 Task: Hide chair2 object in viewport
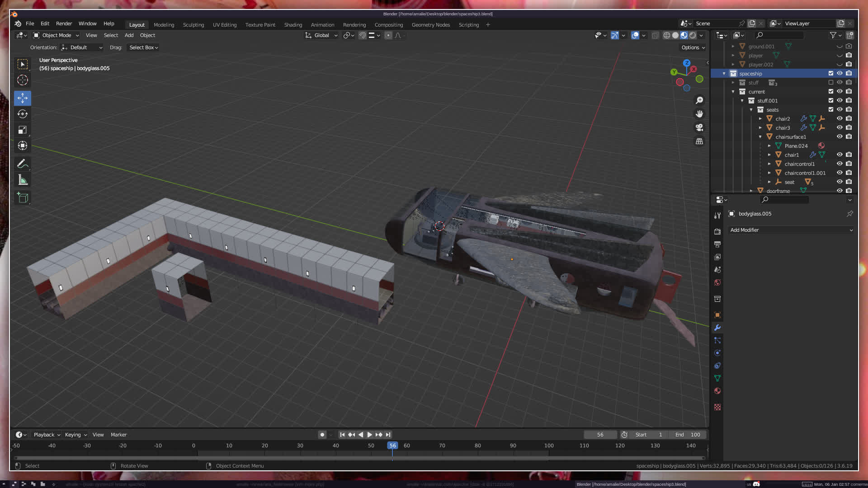(x=840, y=118)
